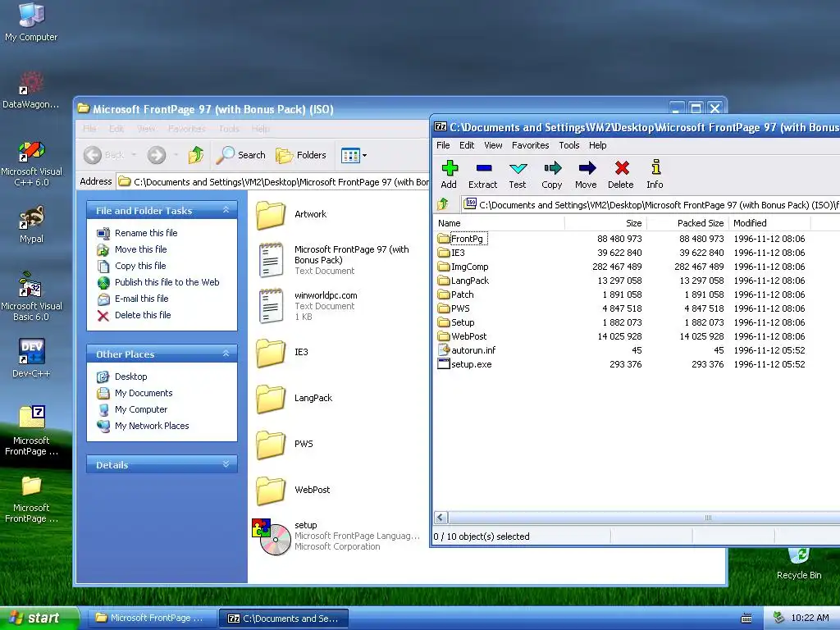Click Move this file link

tap(140, 249)
